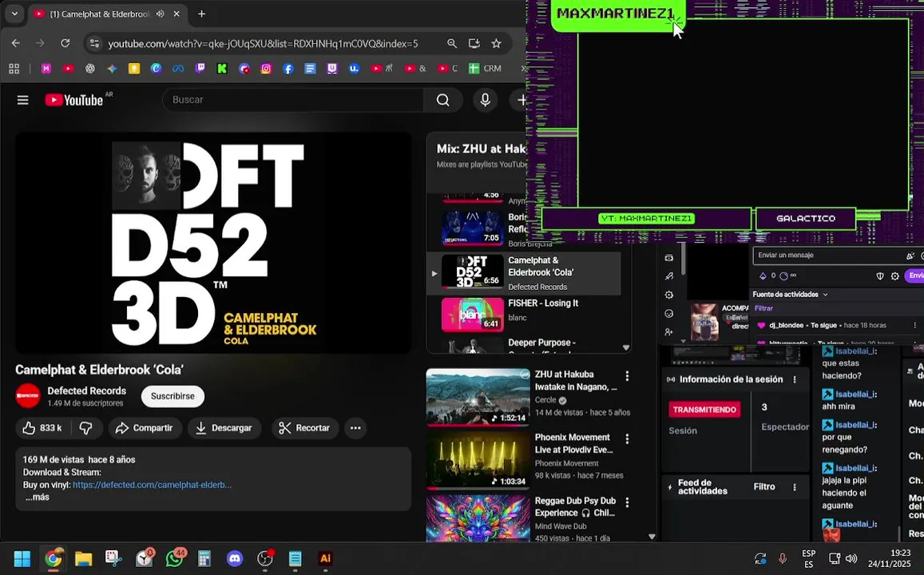Open the Chrome tab search dropdown
Image resolution: width=924 pixels, height=575 pixels.
coord(14,14)
